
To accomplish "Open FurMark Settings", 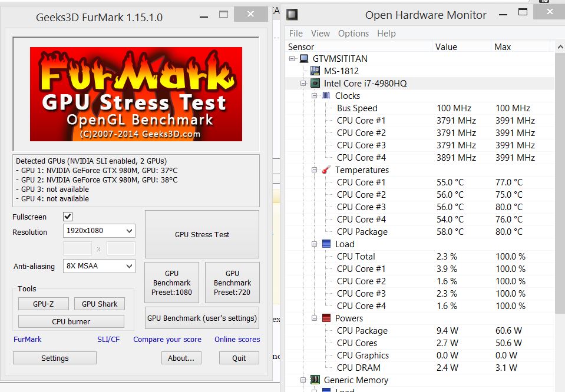I will coord(55,358).
